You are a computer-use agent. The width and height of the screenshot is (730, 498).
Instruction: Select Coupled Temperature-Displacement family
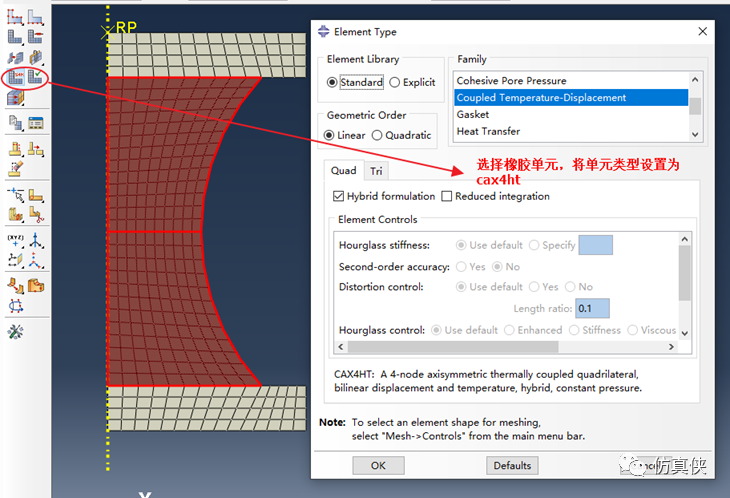570,98
